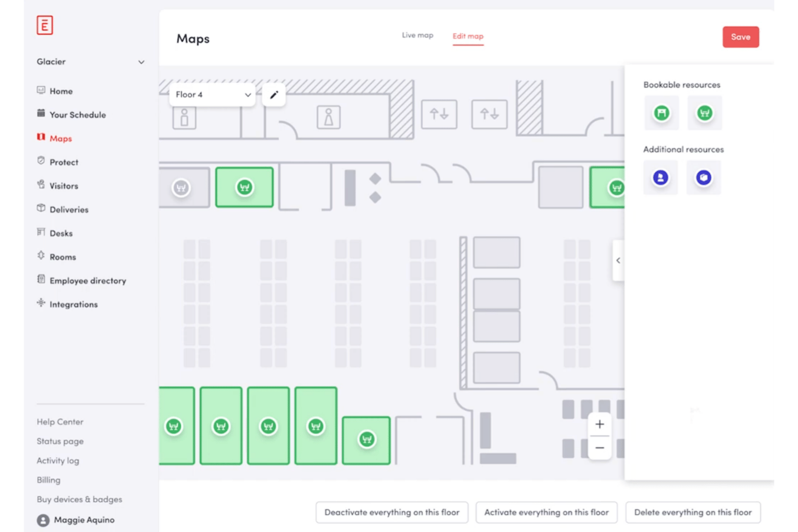Collapse the resources side panel arrow
Screen dimensions: 798x532
coord(618,260)
